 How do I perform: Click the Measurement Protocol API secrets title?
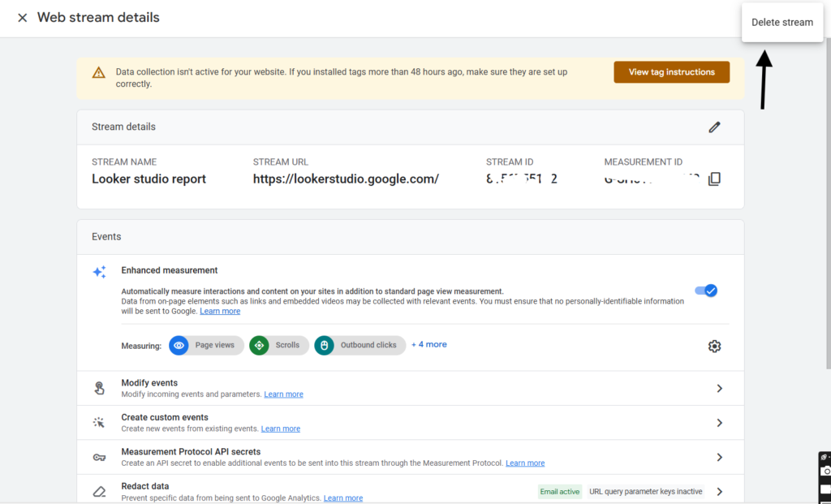click(x=191, y=451)
